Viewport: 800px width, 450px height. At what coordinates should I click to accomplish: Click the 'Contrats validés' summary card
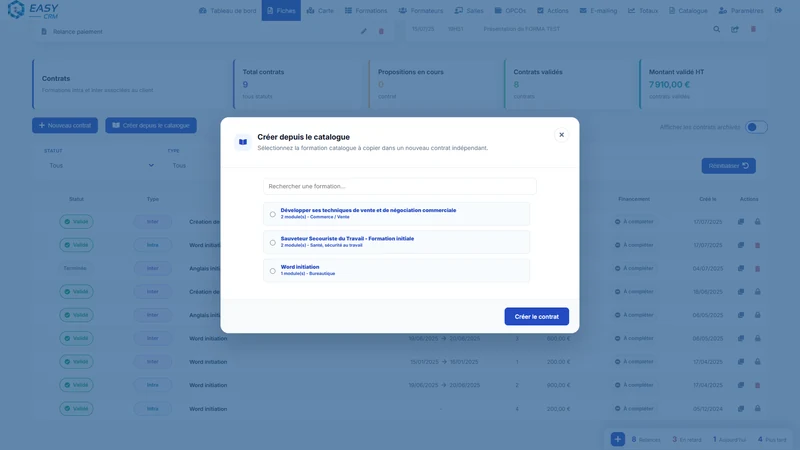click(x=570, y=84)
